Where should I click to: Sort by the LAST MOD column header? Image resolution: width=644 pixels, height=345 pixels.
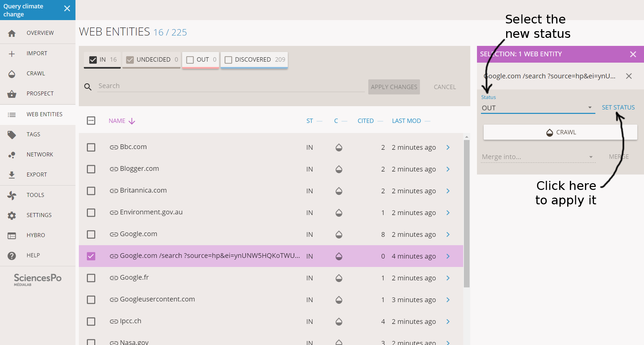[x=406, y=121]
